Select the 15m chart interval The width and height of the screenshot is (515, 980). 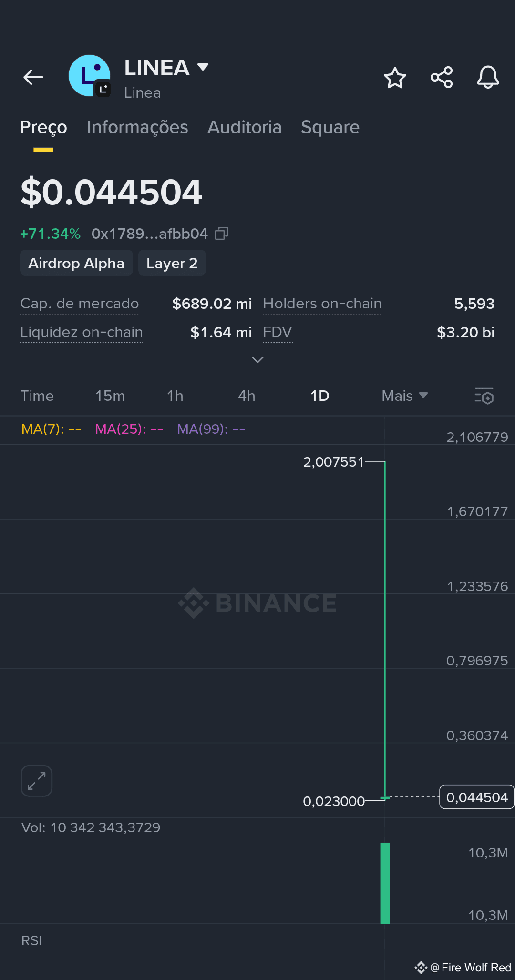click(110, 396)
